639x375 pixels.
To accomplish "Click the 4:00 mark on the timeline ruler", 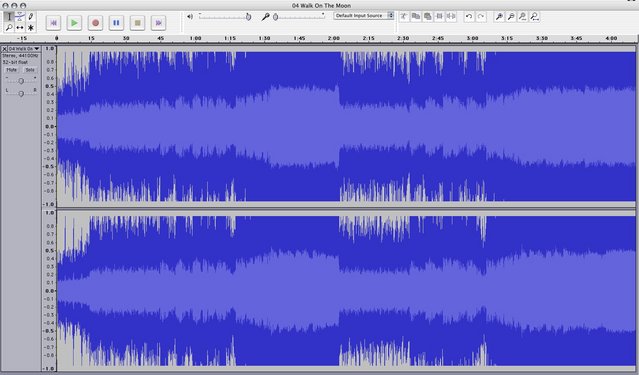I will [x=611, y=38].
